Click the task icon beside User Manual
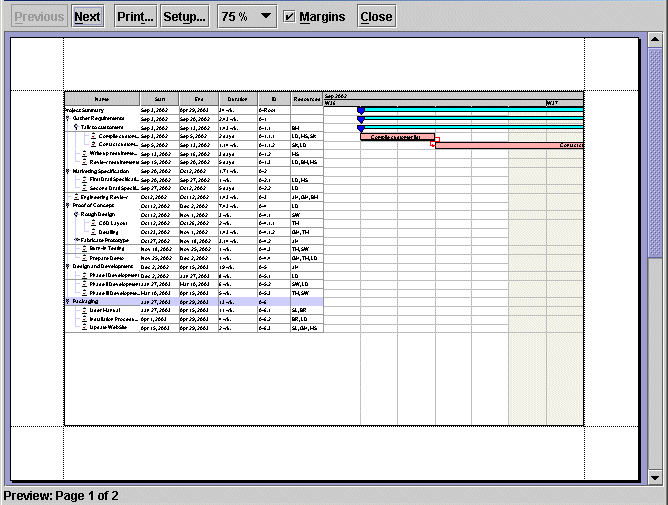Screen dimensions: 668x505 coord(84,310)
